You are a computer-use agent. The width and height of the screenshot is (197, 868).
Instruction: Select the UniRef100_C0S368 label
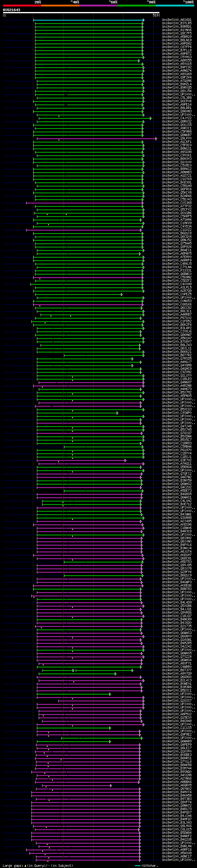coord(176,203)
